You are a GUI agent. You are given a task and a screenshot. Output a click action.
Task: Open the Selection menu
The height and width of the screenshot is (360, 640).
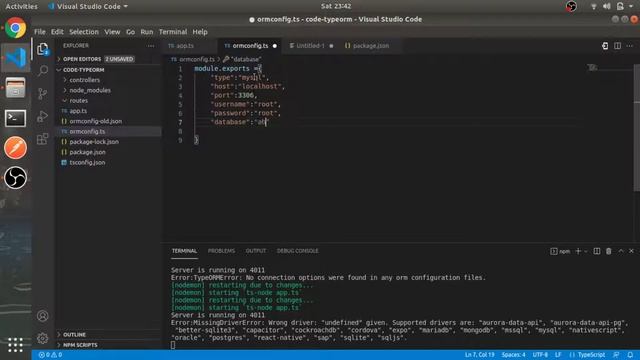click(84, 32)
